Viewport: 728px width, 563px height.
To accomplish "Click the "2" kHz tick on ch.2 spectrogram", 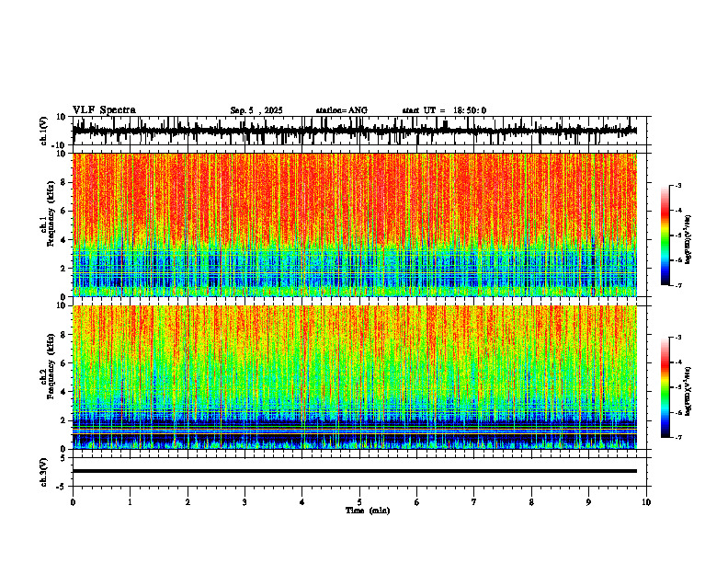I will pyautogui.click(x=64, y=420).
